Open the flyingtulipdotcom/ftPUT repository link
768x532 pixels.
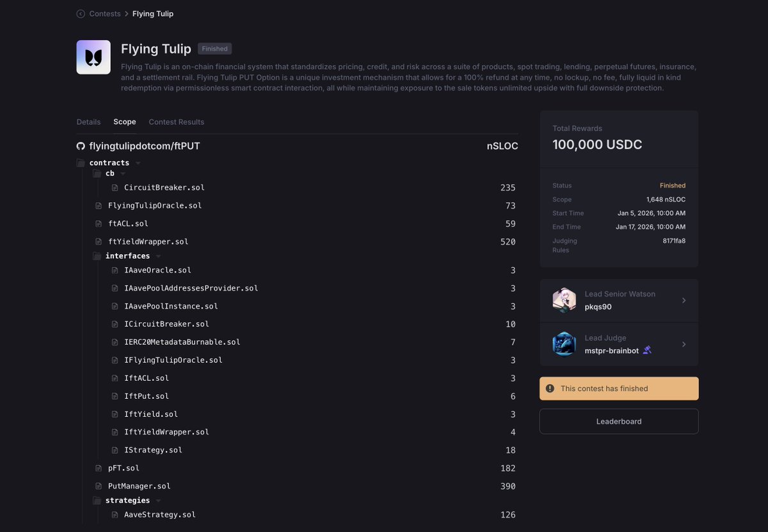tap(145, 146)
